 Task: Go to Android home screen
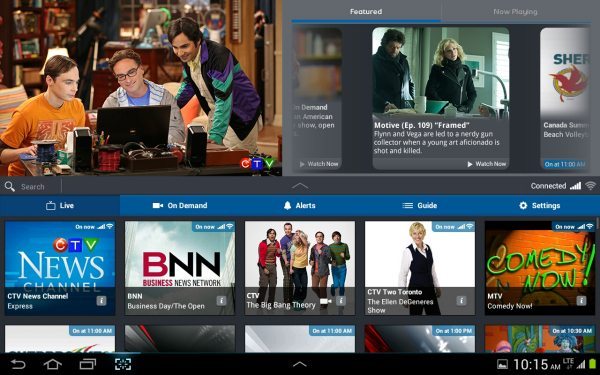click(52, 364)
